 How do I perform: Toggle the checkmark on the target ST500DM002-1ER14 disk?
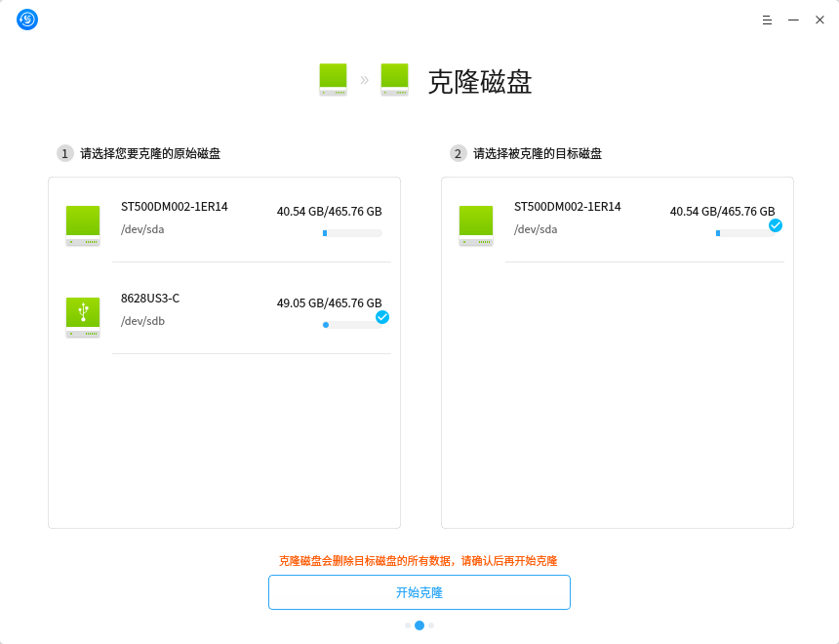click(x=776, y=225)
